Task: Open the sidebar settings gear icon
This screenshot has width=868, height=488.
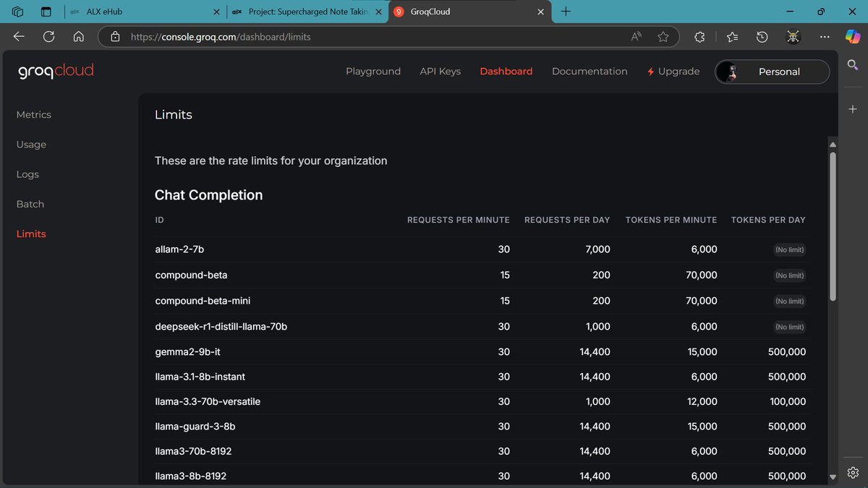Action: pyautogui.click(x=853, y=473)
